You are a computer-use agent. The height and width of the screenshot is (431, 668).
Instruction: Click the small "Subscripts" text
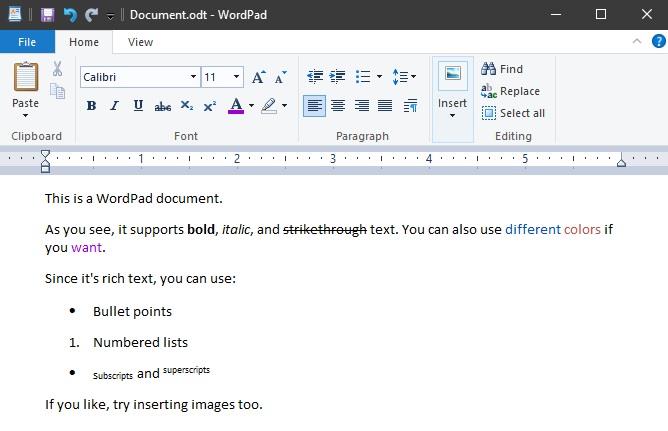click(x=113, y=376)
